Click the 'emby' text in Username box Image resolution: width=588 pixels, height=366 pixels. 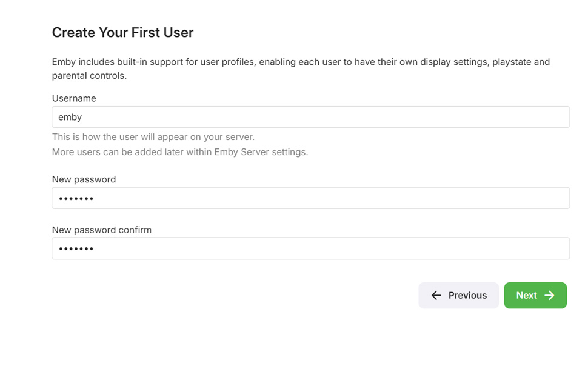(x=70, y=117)
